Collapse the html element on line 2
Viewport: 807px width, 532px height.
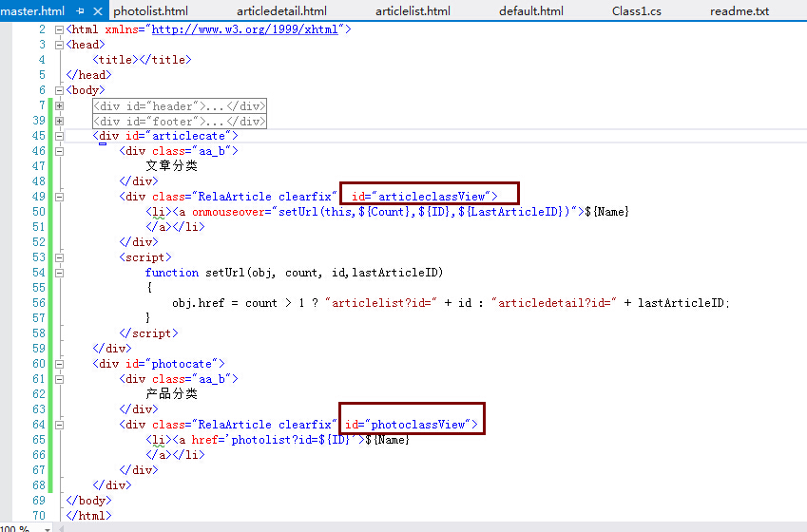pyautogui.click(x=59, y=29)
